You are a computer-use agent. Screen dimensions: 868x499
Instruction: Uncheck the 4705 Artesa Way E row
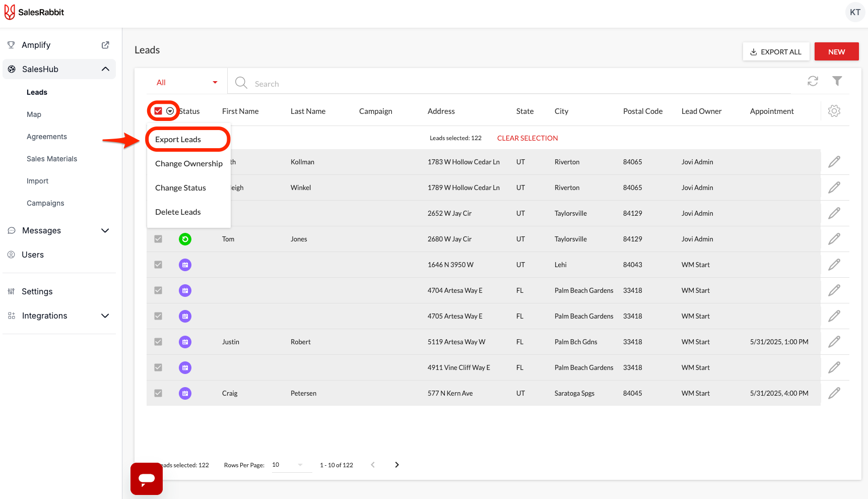pyautogui.click(x=158, y=316)
